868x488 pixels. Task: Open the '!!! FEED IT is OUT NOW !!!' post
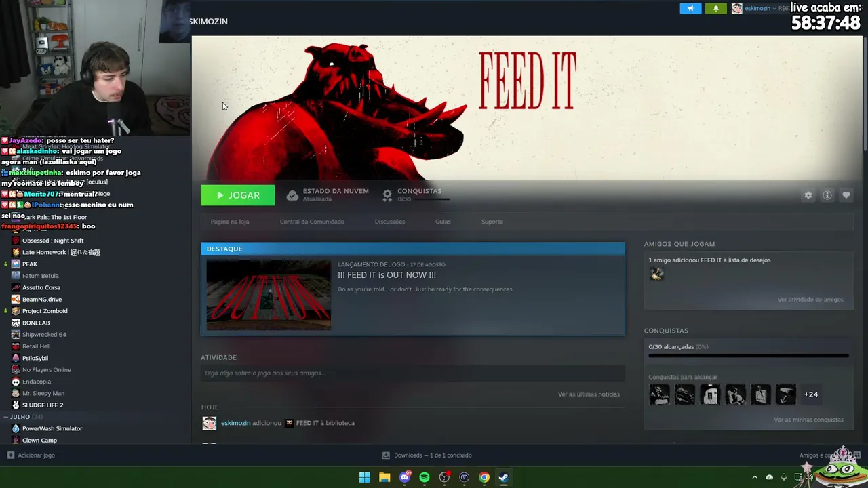point(387,275)
